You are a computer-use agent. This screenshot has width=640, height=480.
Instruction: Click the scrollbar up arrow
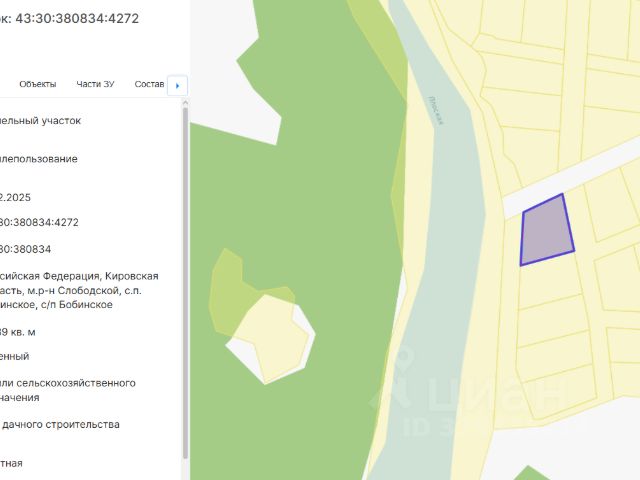[185, 102]
